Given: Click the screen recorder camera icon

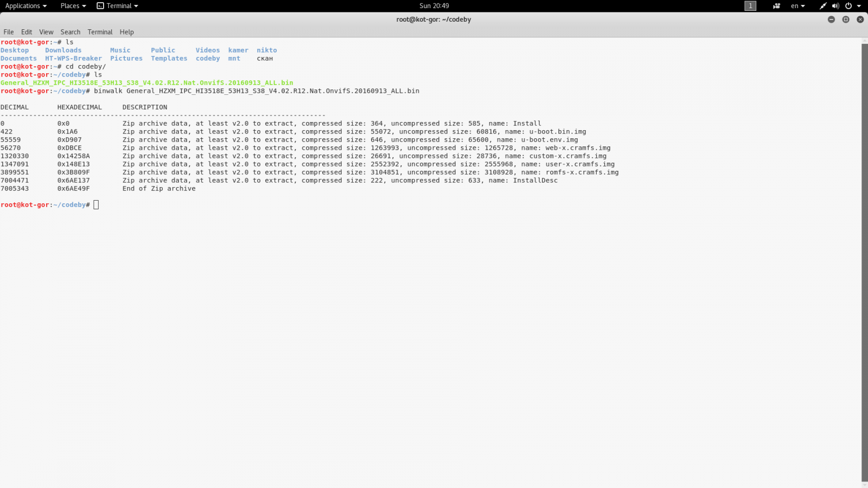Looking at the screenshot, I should 776,6.
